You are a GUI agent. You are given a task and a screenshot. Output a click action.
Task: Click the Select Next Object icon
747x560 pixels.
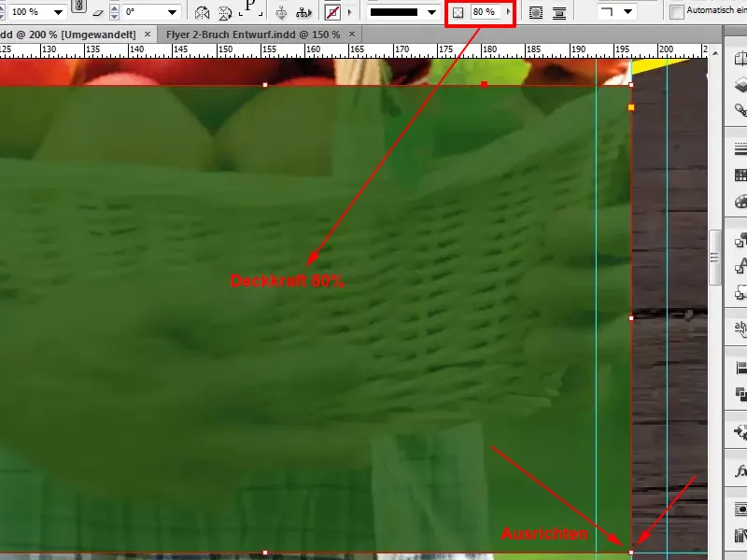(303, 13)
